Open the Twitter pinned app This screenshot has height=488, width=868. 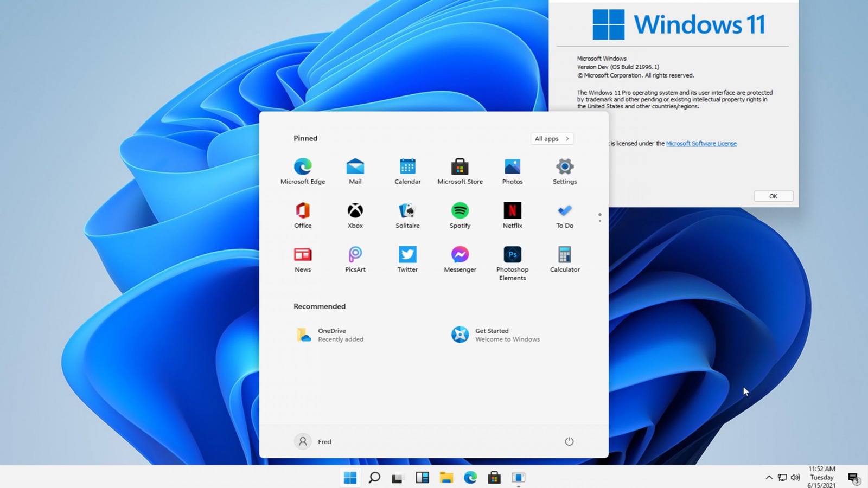click(x=407, y=255)
